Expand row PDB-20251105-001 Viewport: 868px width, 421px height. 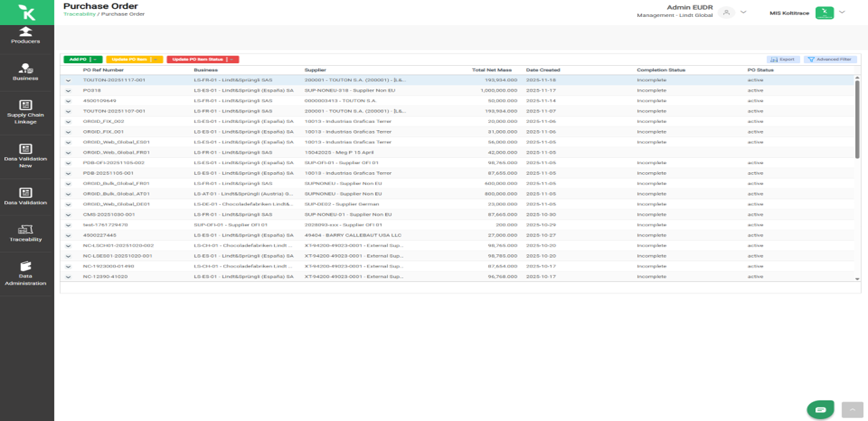(x=68, y=174)
